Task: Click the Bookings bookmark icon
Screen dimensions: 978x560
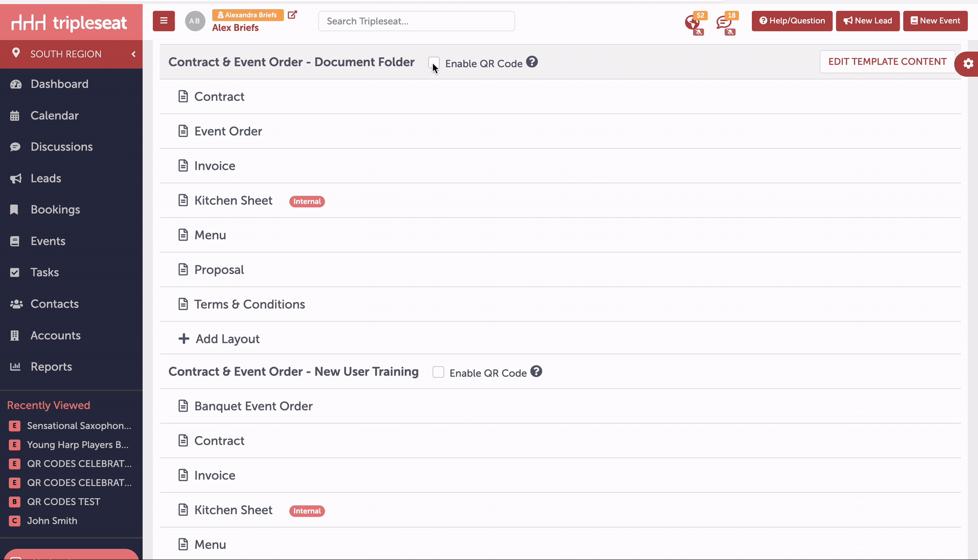Action: point(14,209)
